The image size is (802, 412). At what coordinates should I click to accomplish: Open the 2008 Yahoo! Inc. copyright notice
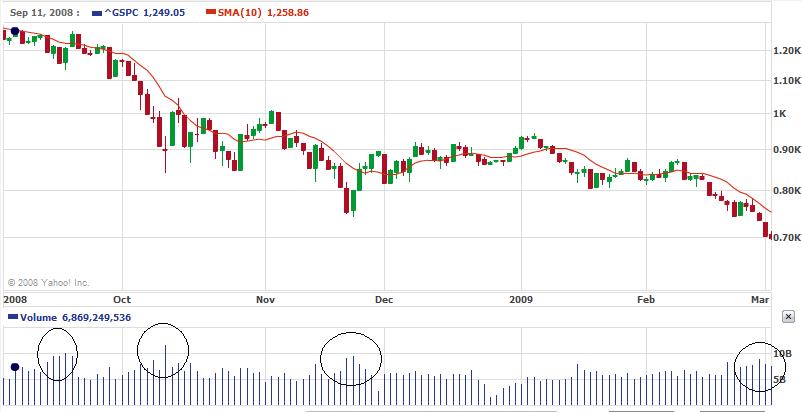[x=49, y=282]
